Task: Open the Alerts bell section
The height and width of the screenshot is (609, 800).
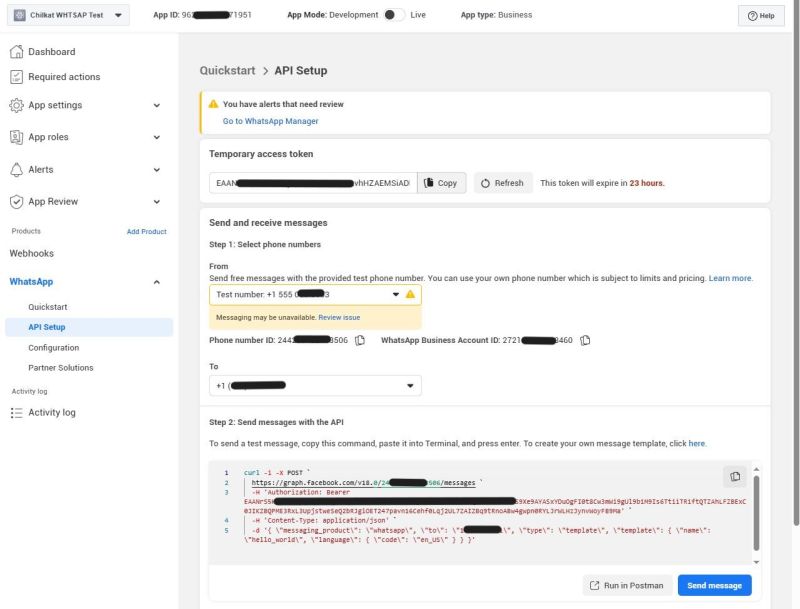Action: [46, 169]
